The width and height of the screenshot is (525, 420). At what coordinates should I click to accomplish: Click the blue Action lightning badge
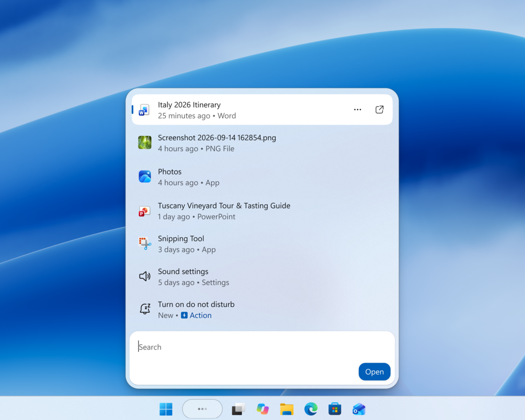point(185,315)
